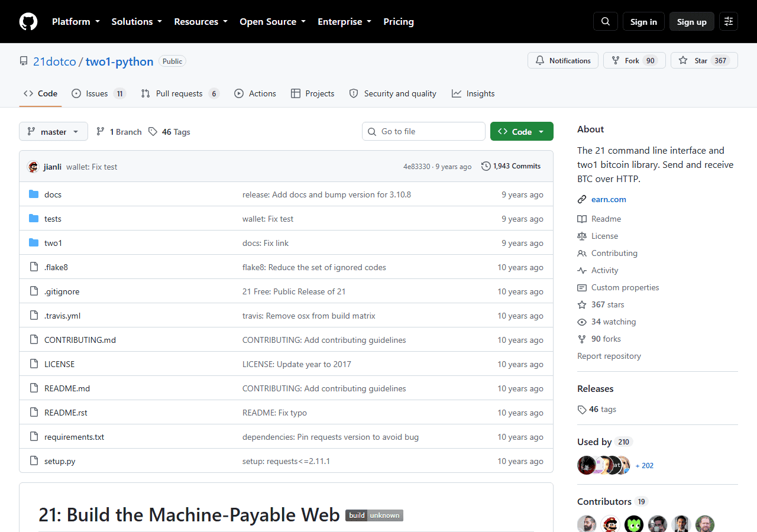Expand the Open Source menu
Viewport: 757px width, 532px height.
pos(273,21)
